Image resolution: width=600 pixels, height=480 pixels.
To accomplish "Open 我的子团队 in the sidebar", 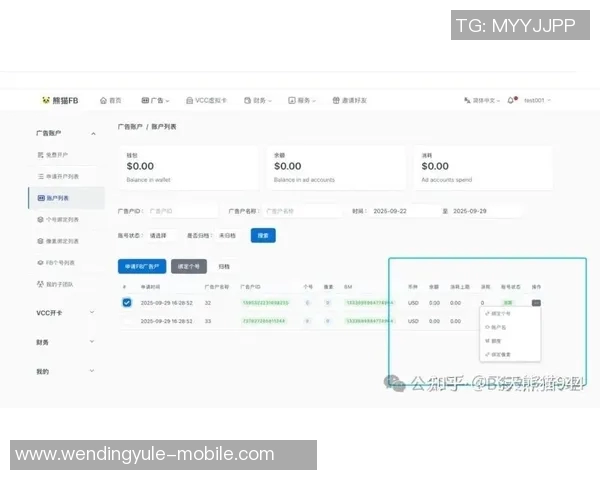I will point(55,284).
